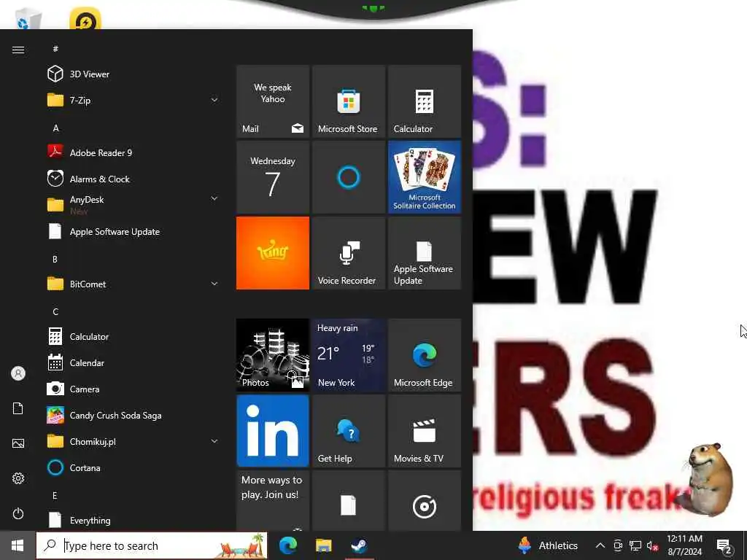Open the network tray icon
Viewport: 747px width, 560px height.
point(635,545)
